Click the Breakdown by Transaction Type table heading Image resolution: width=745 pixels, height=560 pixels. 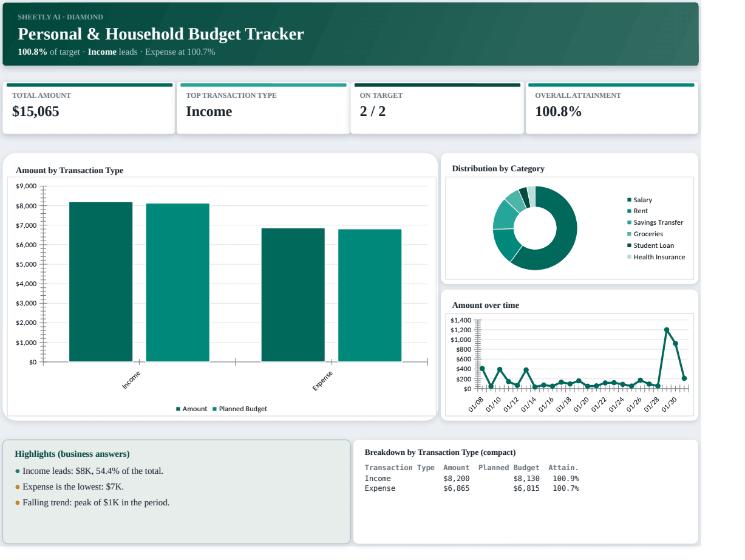tap(440, 452)
